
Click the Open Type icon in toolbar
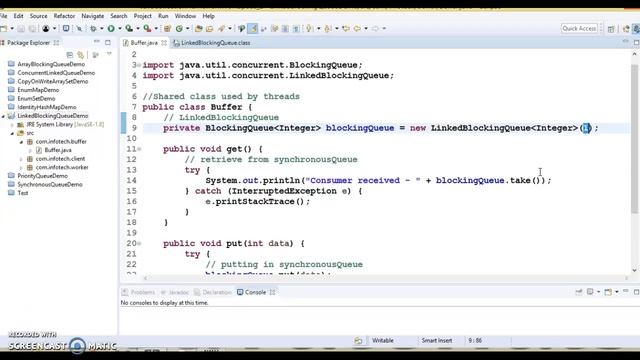pos(198,29)
